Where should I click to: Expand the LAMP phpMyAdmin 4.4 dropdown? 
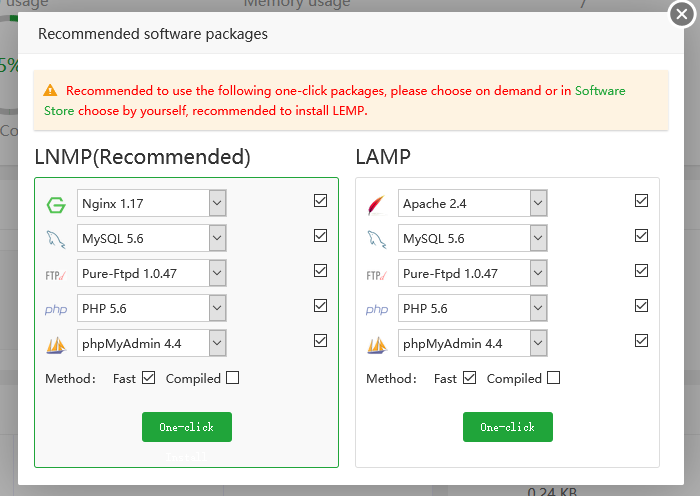click(x=539, y=344)
